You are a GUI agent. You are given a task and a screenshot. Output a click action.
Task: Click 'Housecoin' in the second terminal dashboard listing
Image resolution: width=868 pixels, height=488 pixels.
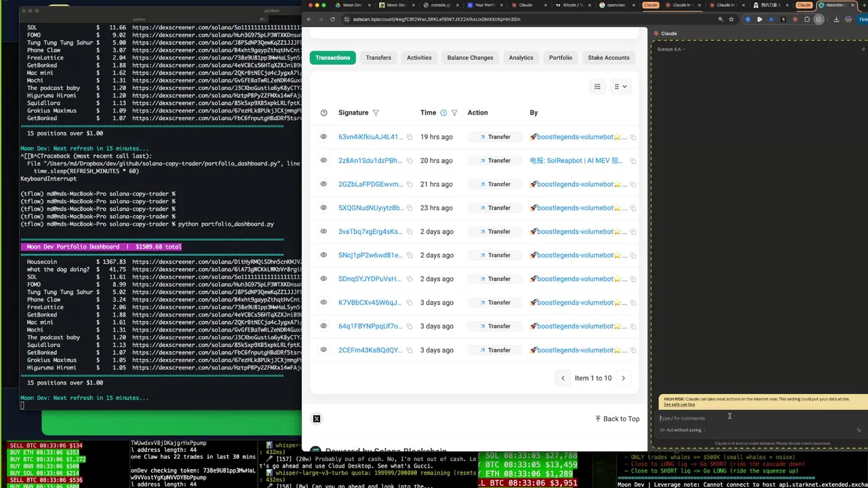pyautogui.click(x=42, y=262)
